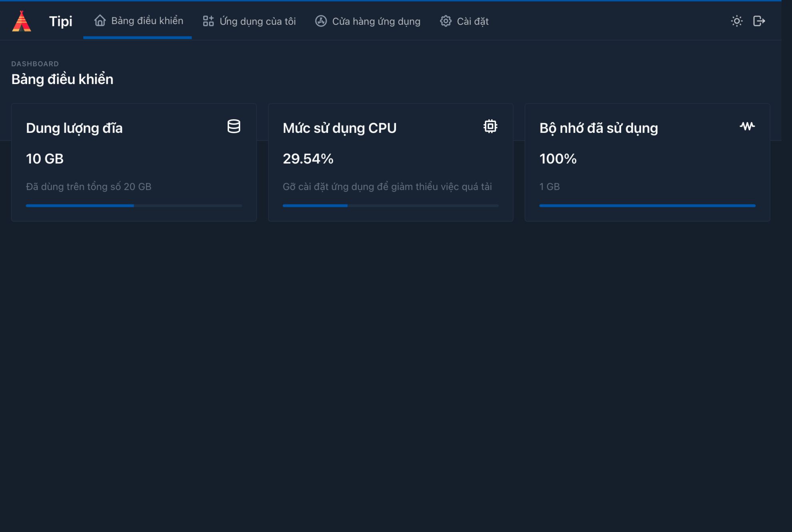Click the 100% memory usage value

(x=558, y=158)
